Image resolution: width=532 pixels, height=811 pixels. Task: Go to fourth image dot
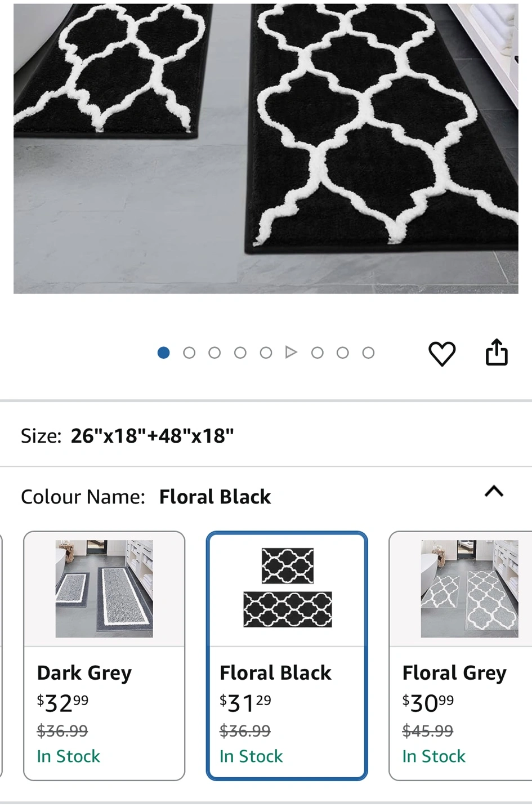[240, 353]
